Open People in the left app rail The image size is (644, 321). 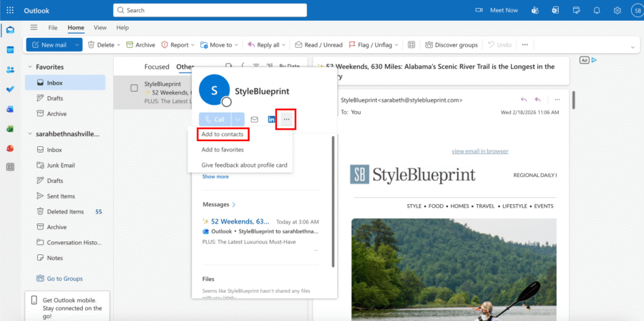10,70
